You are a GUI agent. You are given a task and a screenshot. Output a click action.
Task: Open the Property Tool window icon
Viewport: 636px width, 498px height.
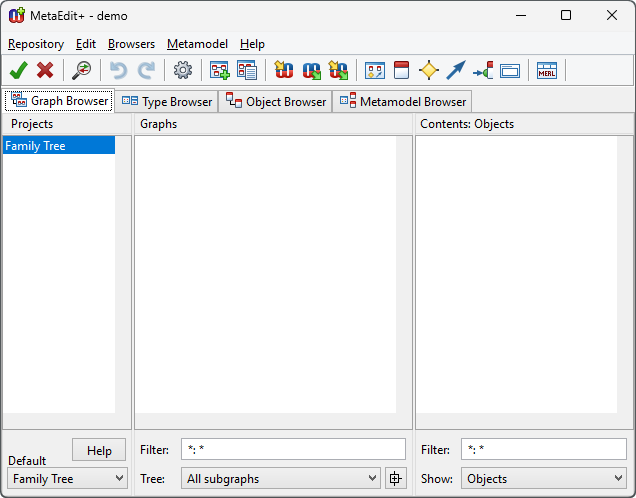click(510, 71)
